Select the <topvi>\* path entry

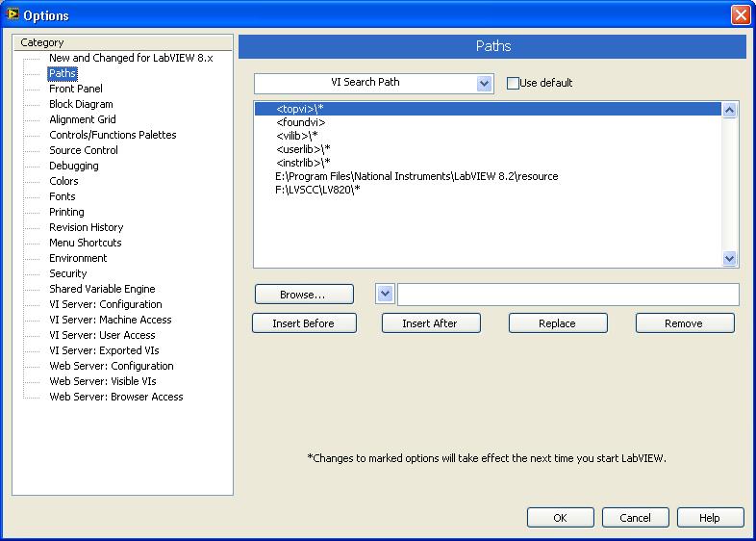(x=488, y=109)
